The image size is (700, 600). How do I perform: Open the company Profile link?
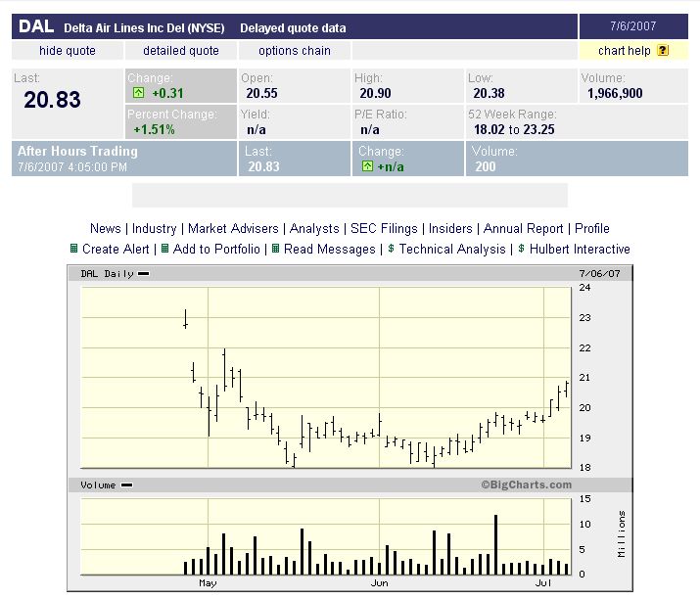[592, 229]
